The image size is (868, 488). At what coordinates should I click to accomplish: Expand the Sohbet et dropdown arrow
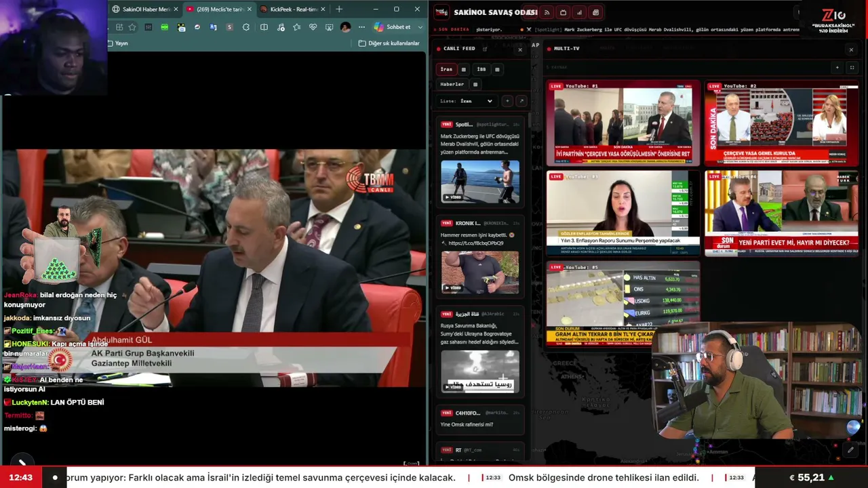point(420,27)
